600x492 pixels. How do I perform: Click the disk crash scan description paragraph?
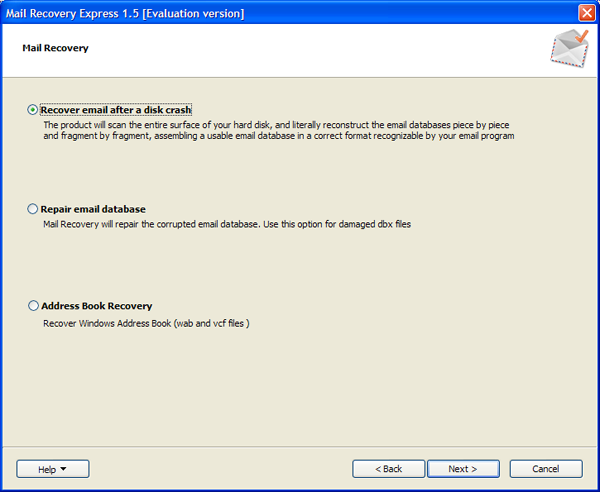pyautogui.click(x=278, y=130)
